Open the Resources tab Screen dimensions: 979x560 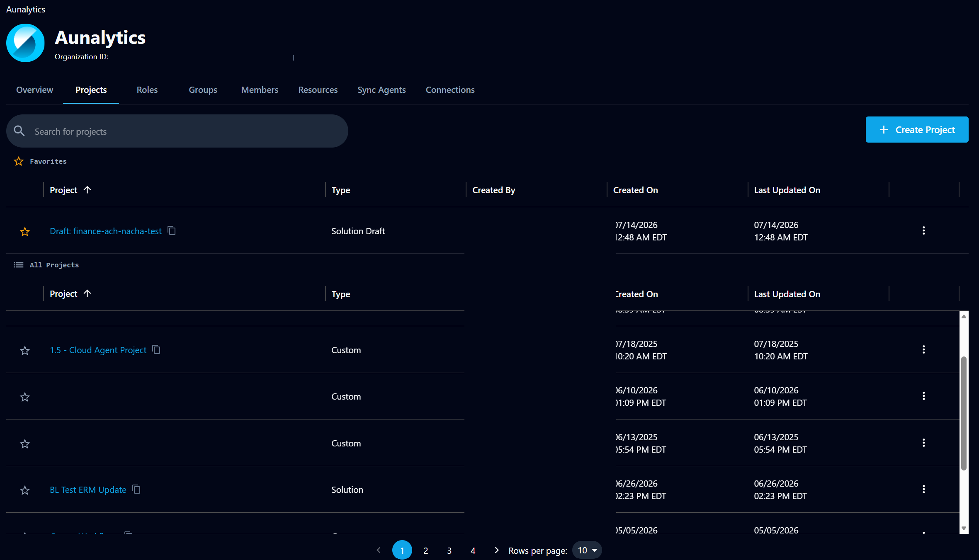click(x=318, y=90)
